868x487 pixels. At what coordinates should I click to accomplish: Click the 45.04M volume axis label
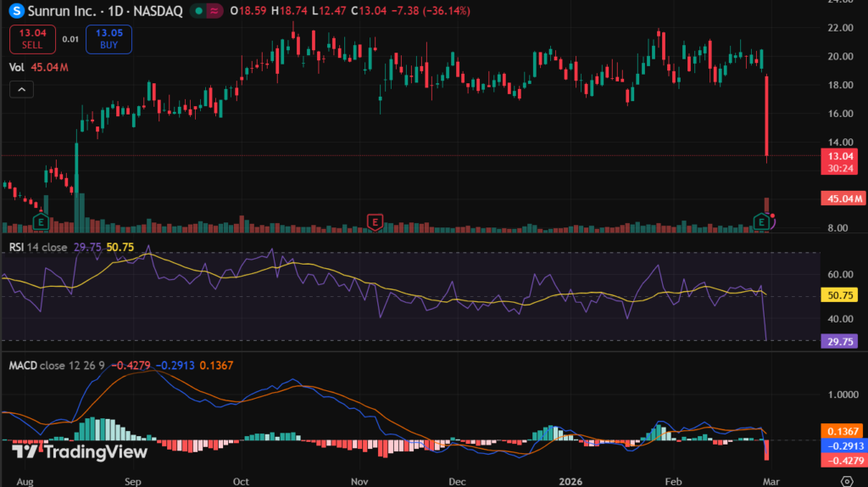point(843,199)
